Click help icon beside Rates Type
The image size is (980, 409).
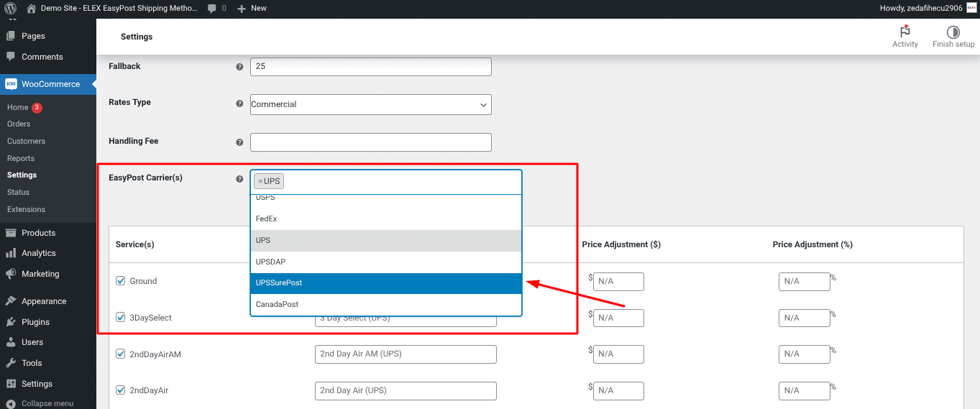(x=239, y=104)
